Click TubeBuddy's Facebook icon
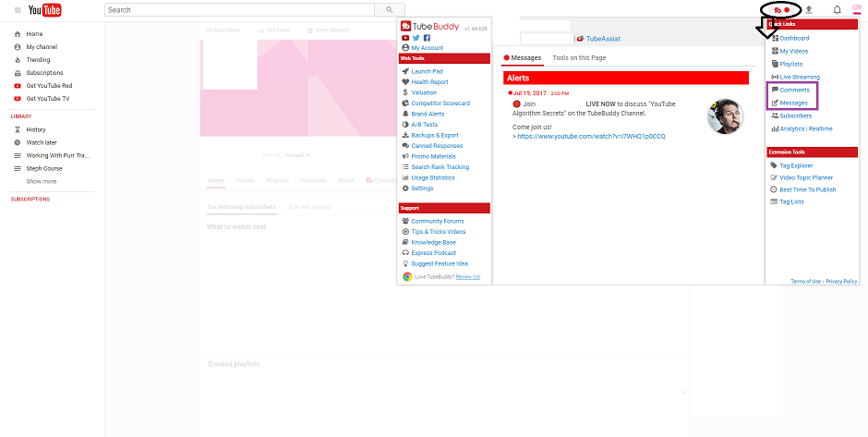The height and width of the screenshot is (437, 868). 427,37
